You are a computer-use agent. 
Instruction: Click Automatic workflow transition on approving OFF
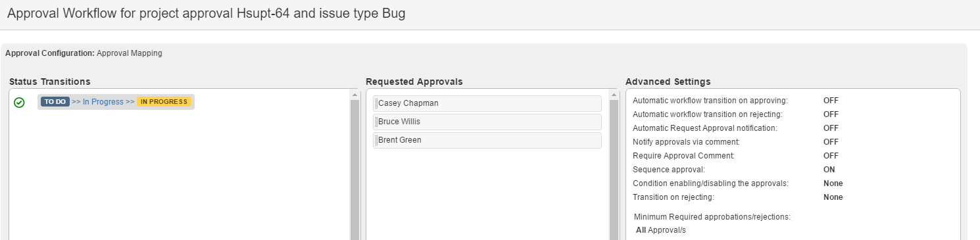(x=831, y=101)
